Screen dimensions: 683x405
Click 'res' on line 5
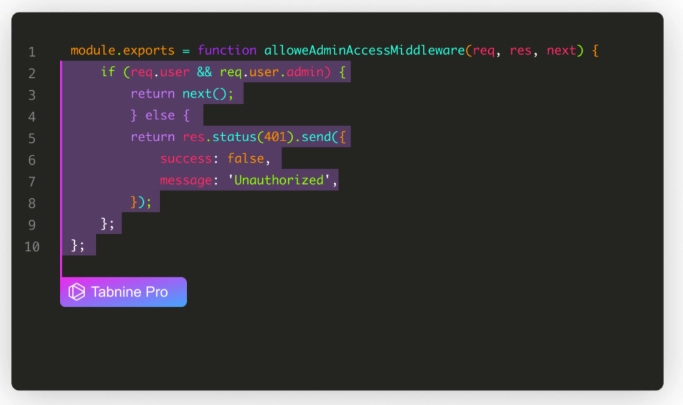pyautogui.click(x=193, y=137)
